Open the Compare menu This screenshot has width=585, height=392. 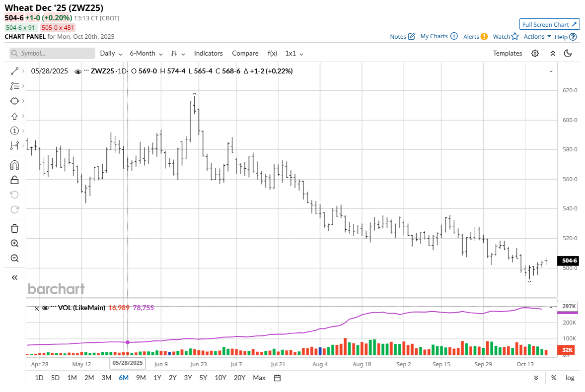(245, 53)
